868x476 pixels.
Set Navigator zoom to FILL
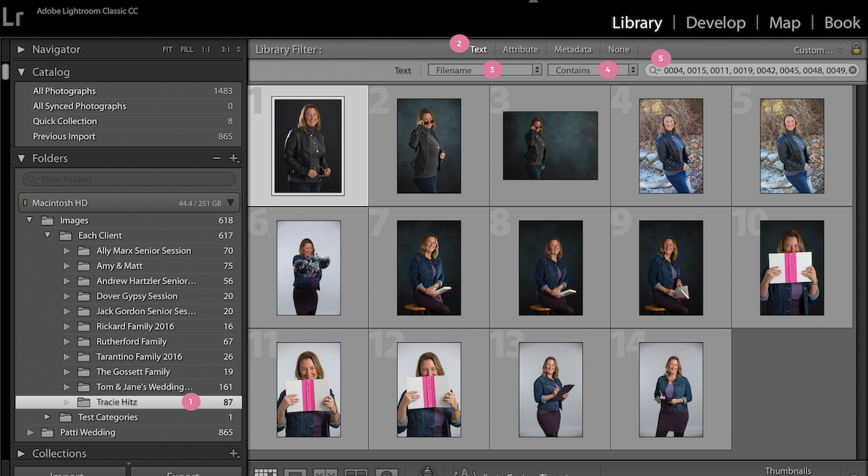coord(187,50)
